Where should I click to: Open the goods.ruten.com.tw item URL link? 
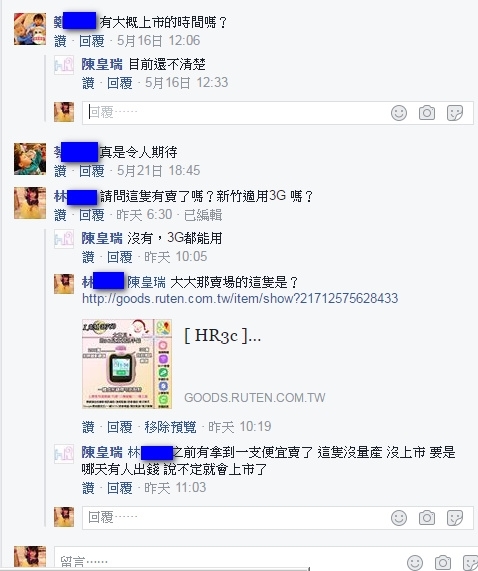240,299
